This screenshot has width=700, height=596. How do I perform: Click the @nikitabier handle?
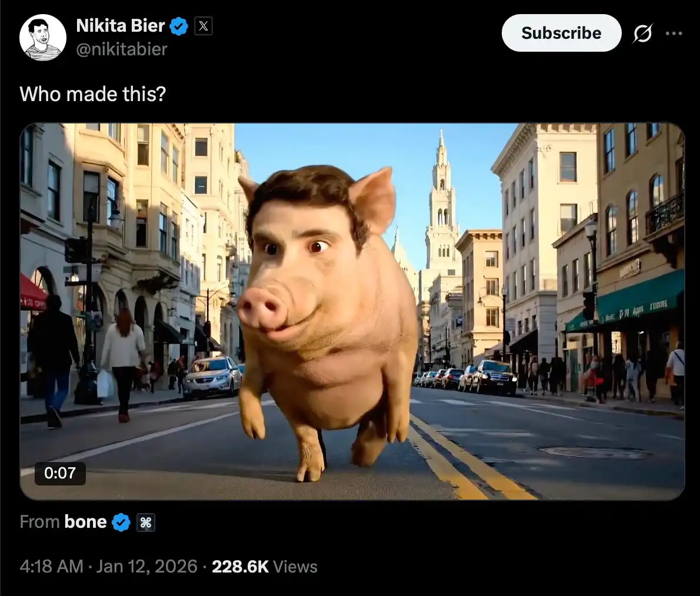[122, 49]
